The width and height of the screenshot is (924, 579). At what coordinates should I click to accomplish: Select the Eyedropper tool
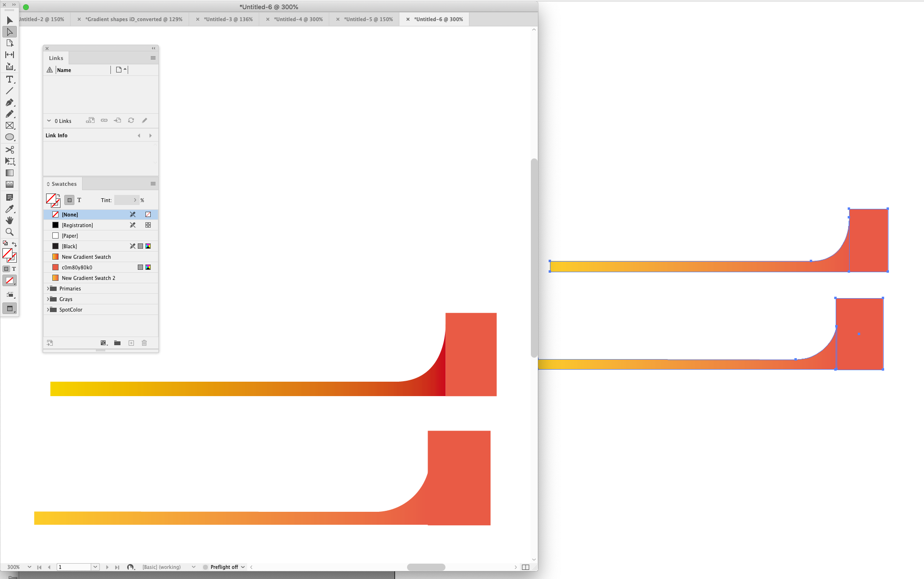(10, 209)
